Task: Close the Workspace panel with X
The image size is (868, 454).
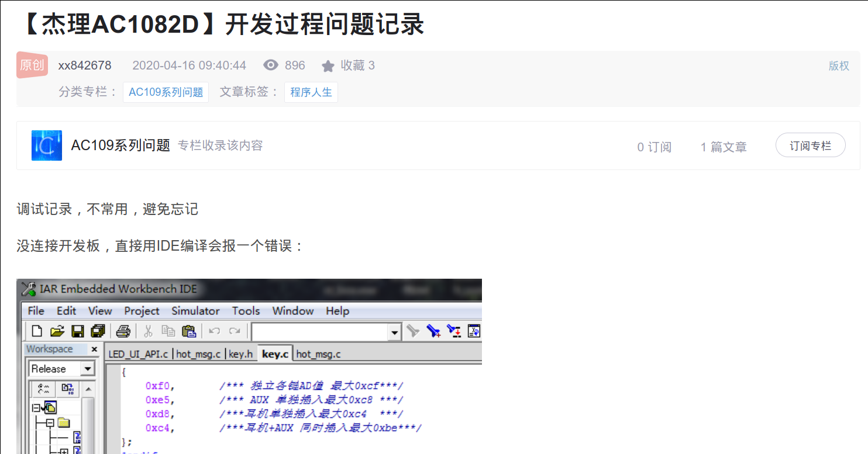Action: [94, 349]
